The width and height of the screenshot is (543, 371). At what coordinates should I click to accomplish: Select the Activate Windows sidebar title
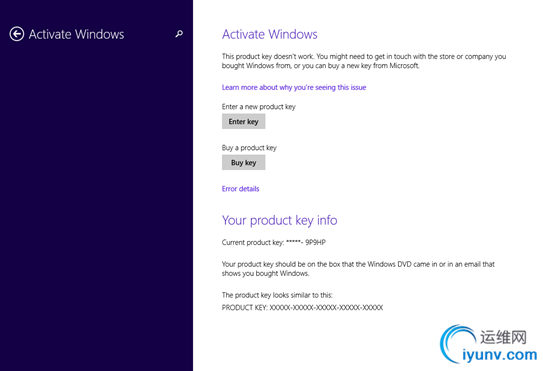point(76,34)
